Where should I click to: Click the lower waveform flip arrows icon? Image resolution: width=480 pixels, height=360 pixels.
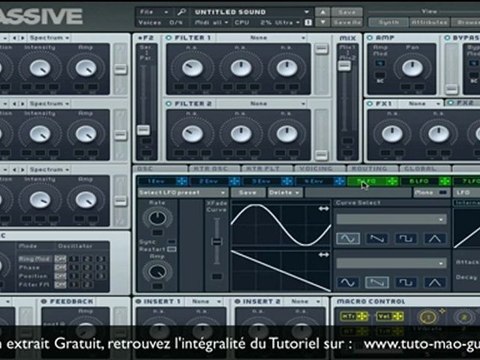[x=323, y=255]
